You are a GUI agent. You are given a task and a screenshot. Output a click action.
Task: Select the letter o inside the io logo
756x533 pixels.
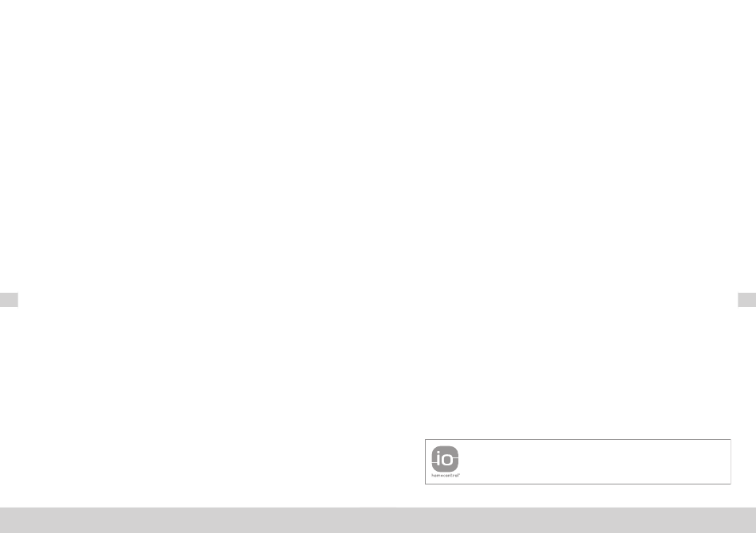(447, 460)
